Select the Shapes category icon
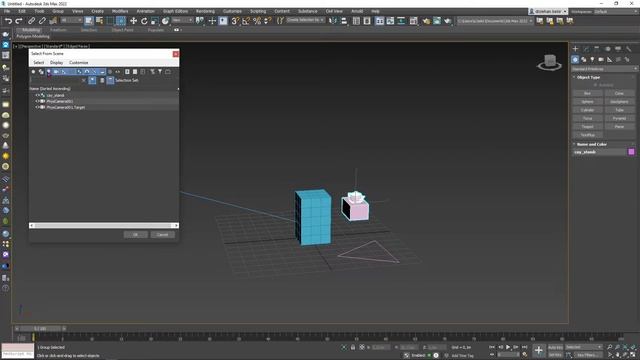This screenshot has width=640, height=360. 584,60
